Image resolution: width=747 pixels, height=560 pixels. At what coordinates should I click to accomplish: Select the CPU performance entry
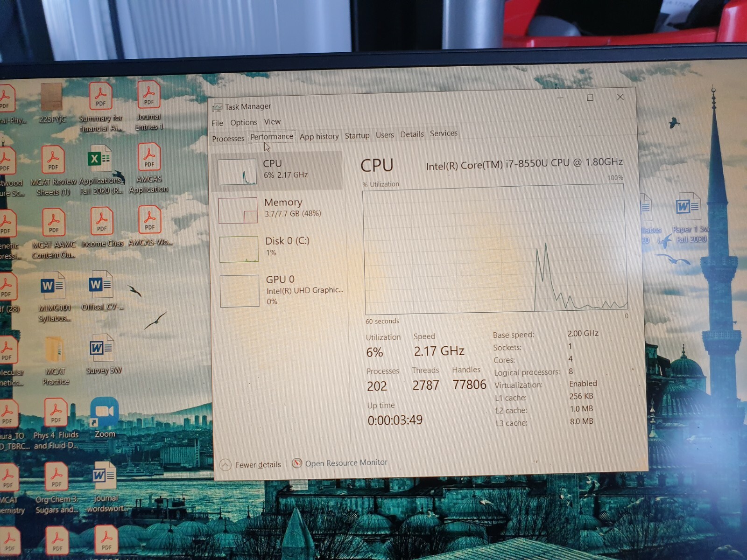click(x=277, y=170)
